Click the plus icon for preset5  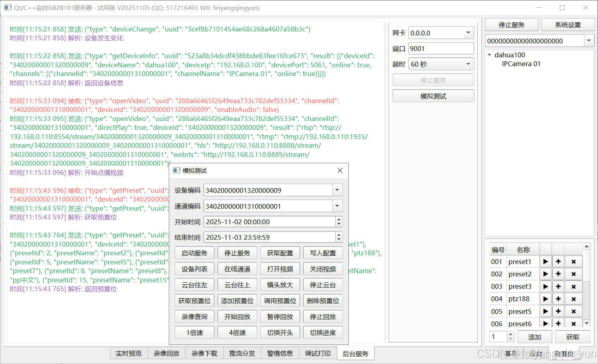tap(558, 311)
